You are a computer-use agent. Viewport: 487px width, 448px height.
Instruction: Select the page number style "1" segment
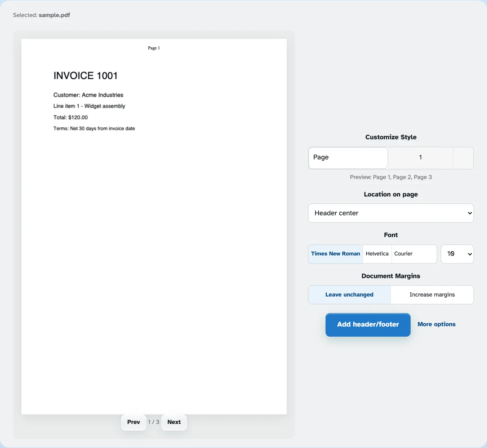coord(420,158)
